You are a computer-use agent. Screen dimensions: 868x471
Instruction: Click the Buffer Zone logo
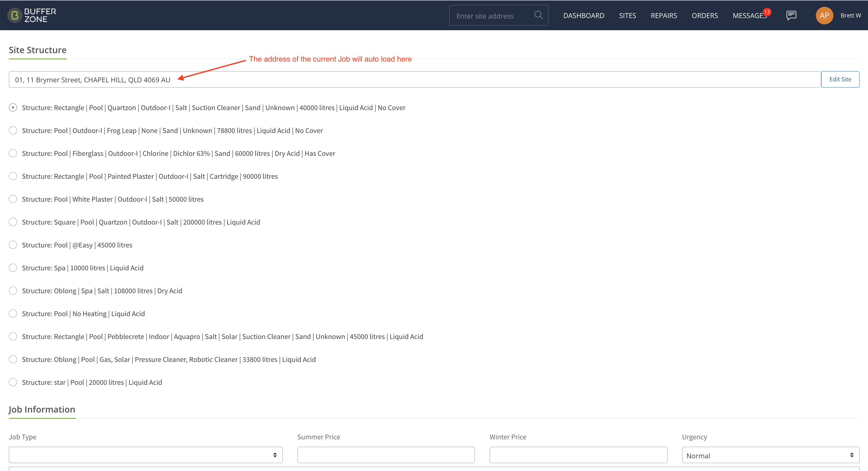[x=32, y=15]
